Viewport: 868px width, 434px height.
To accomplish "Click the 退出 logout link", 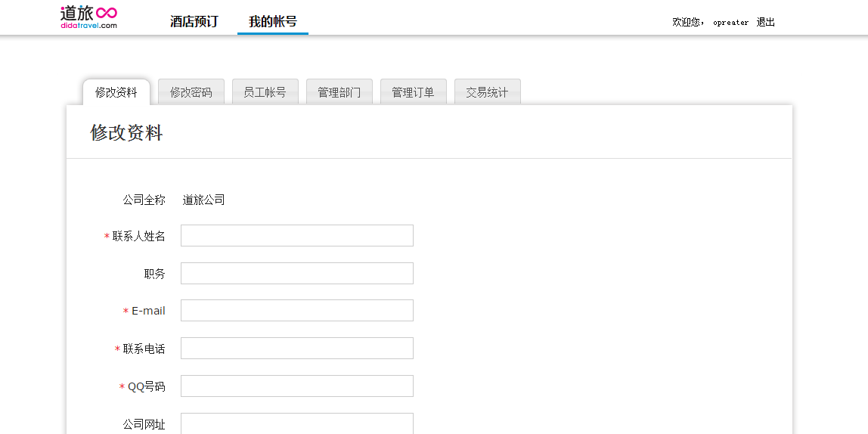I will pos(766,22).
